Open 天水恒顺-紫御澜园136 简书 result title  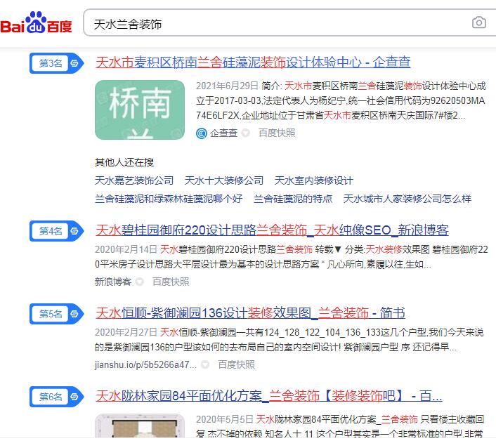(x=250, y=313)
